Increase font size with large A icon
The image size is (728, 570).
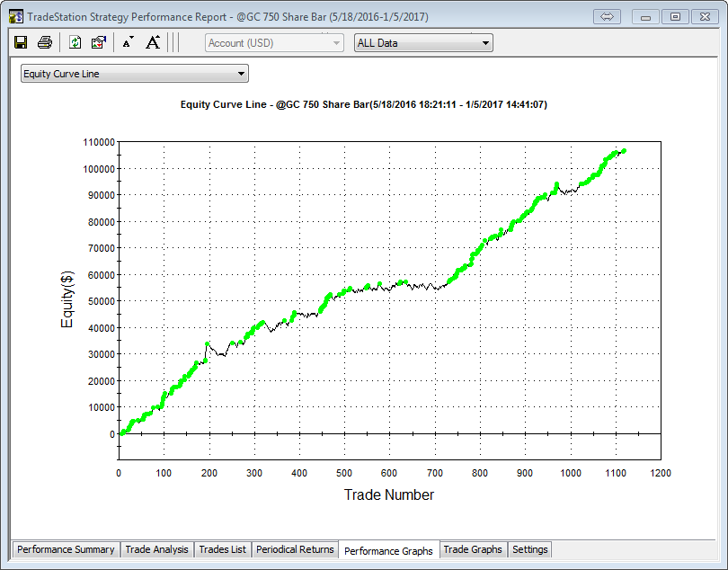pos(153,42)
